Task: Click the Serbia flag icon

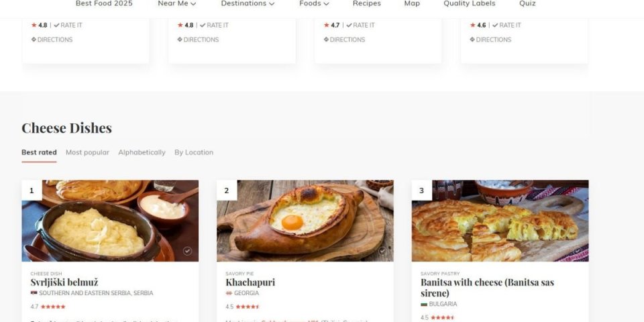Action: point(34,293)
